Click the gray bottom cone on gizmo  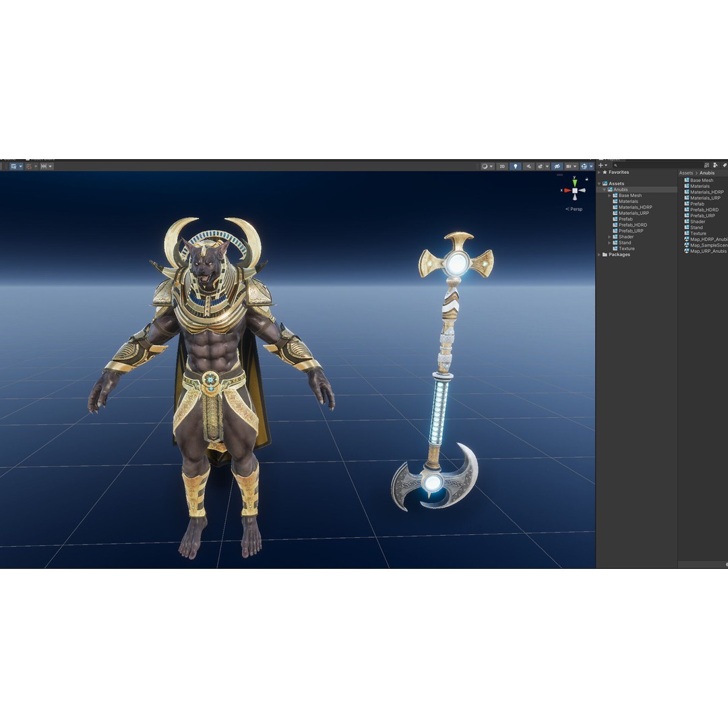(x=575, y=198)
